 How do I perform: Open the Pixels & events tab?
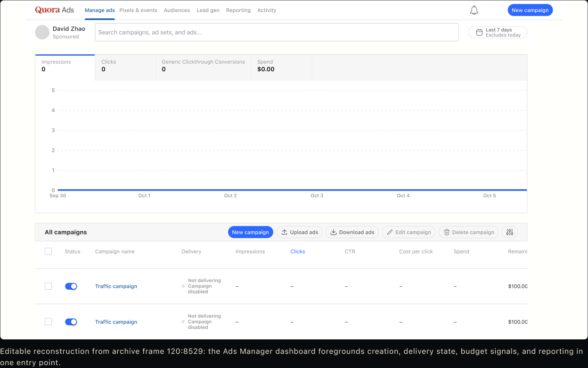139,10
